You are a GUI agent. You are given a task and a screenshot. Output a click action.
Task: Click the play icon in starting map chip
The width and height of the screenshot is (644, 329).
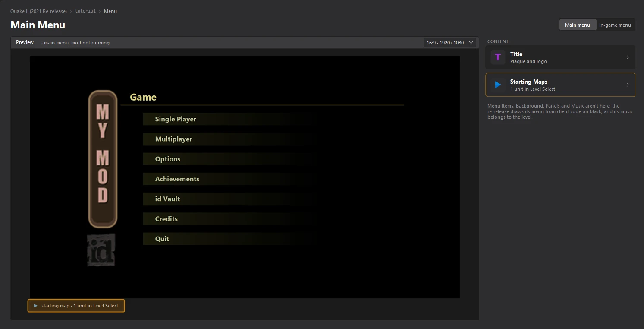point(36,306)
